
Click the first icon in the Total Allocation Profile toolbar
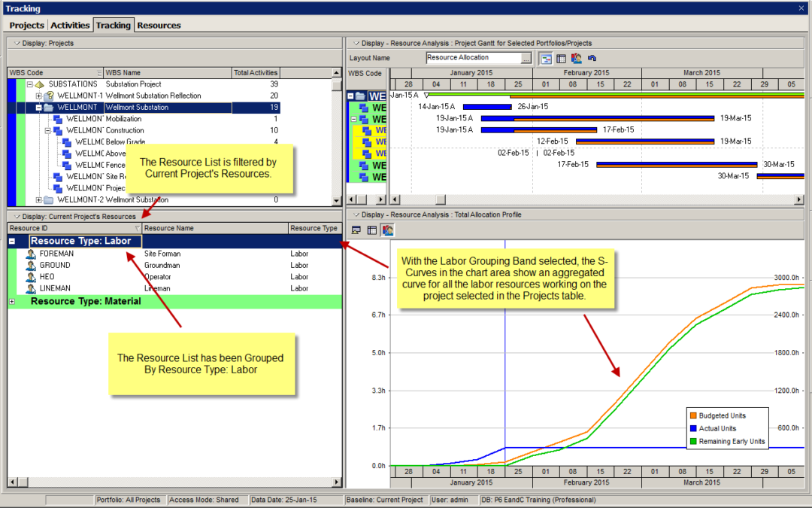pyautogui.click(x=356, y=230)
